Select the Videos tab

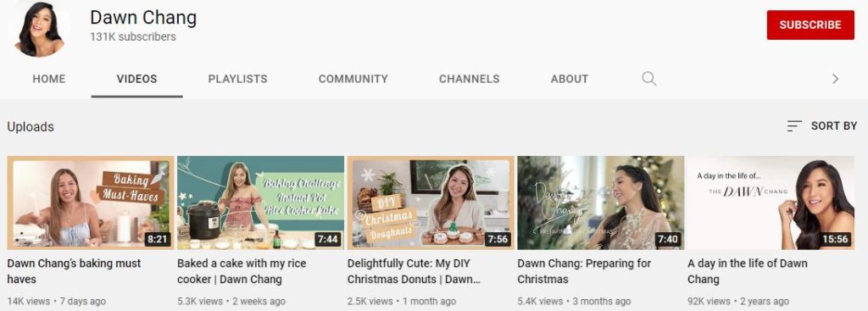[136, 79]
